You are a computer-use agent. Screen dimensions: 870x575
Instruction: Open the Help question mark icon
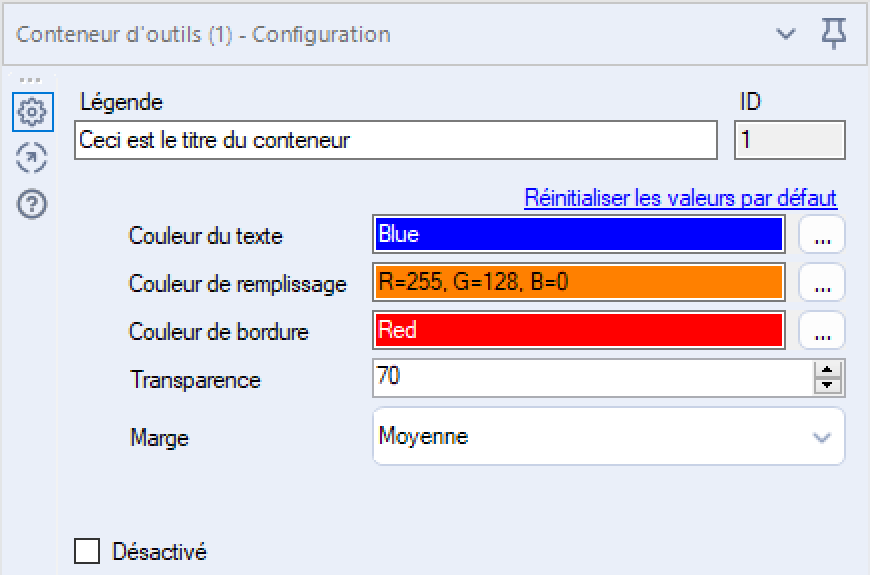[32, 204]
